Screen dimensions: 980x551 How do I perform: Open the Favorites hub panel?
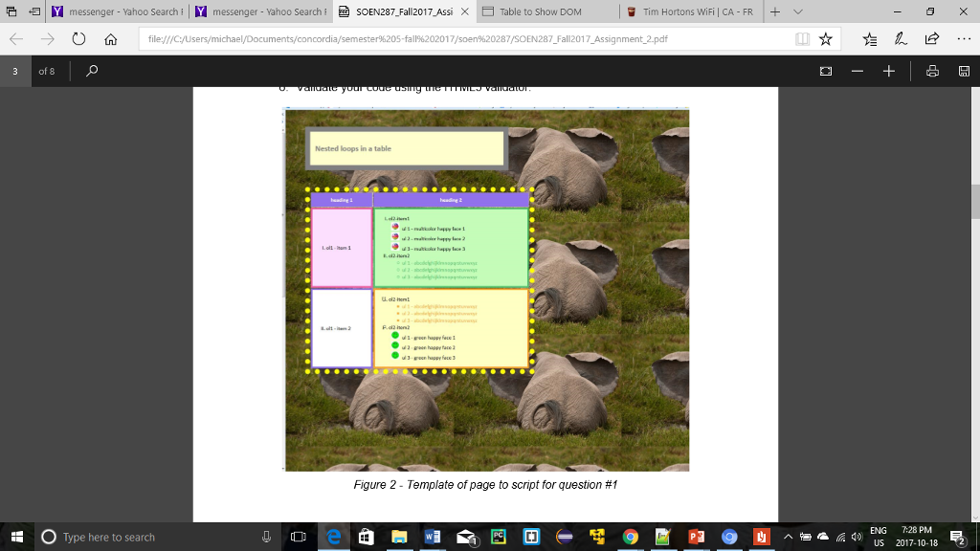[869, 38]
